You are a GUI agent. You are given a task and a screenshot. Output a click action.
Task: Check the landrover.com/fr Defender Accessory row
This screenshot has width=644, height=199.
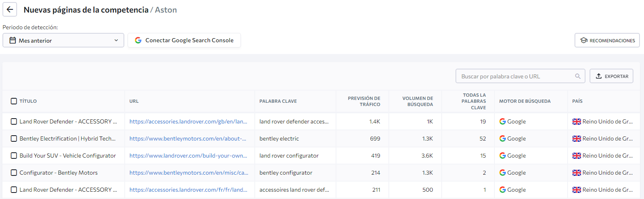coord(14,190)
